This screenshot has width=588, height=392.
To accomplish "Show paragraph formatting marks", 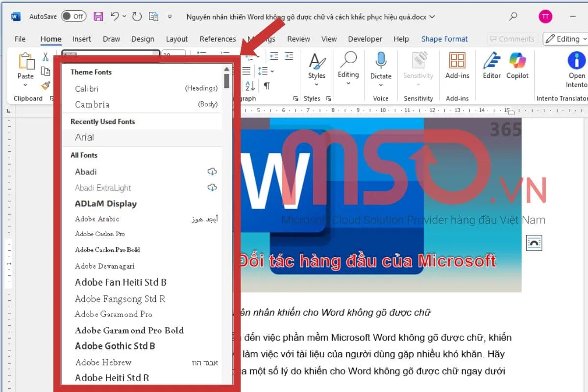I will click(267, 86).
